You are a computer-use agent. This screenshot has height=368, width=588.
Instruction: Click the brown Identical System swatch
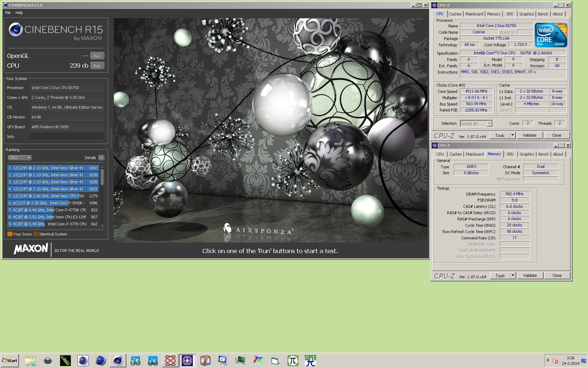click(x=36, y=234)
